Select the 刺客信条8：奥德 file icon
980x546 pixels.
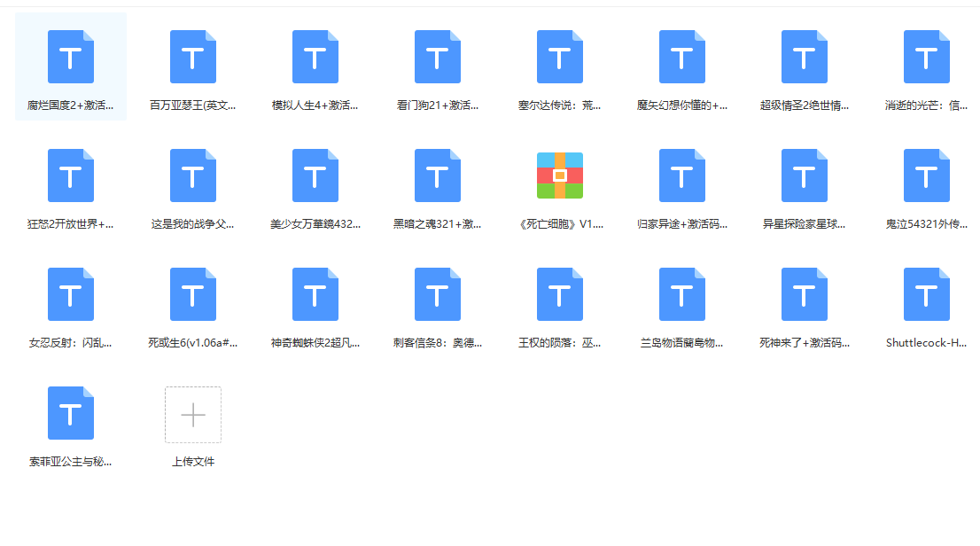pos(438,294)
